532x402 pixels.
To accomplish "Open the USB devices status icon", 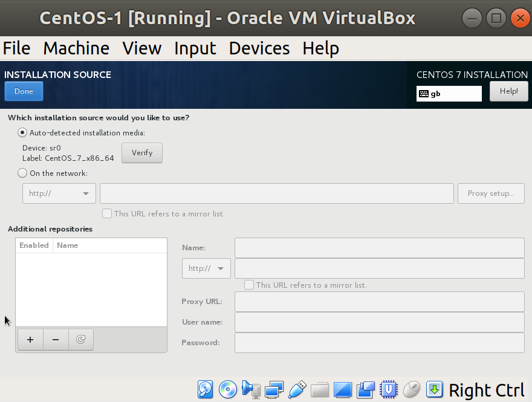I will tap(297, 389).
